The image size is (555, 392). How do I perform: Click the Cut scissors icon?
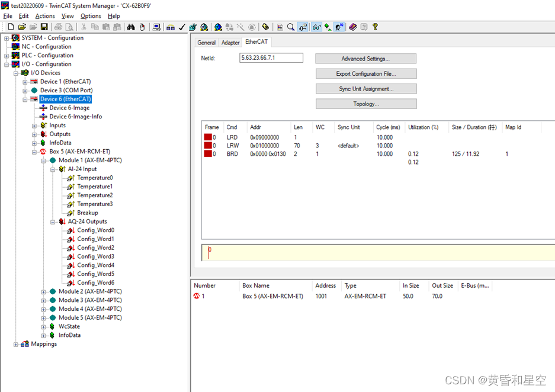84,27
